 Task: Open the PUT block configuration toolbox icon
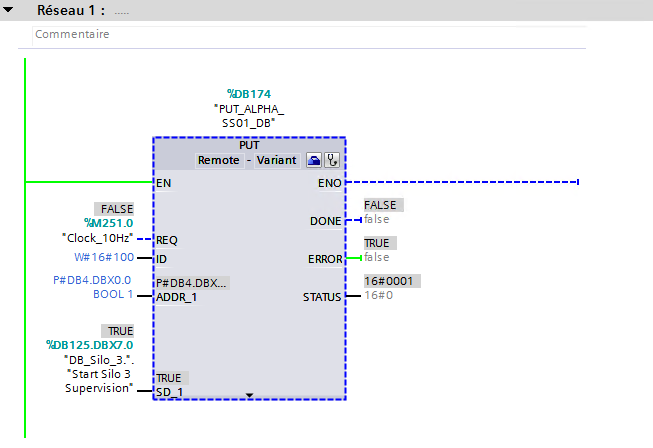pyautogui.click(x=313, y=159)
